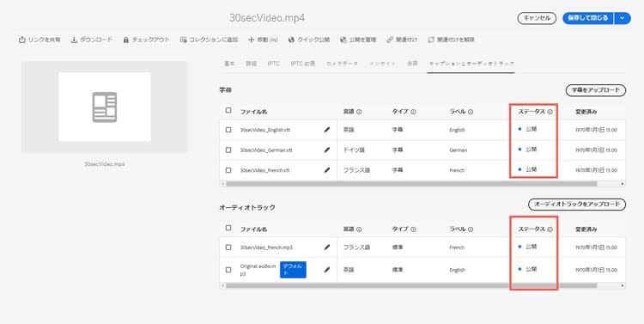Click subtitles table 言語 column info icon
Viewport: 644px width, 324px height.
tap(359, 112)
